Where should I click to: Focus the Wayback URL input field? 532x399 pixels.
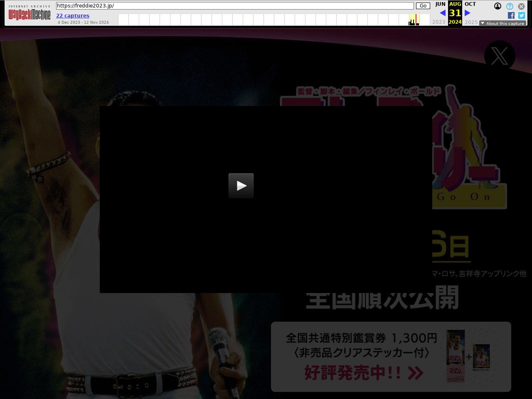click(x=235, y=6)
